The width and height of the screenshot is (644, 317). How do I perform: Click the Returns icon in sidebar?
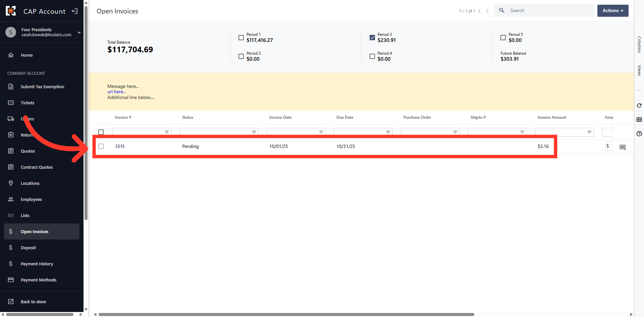coord(11,135)
